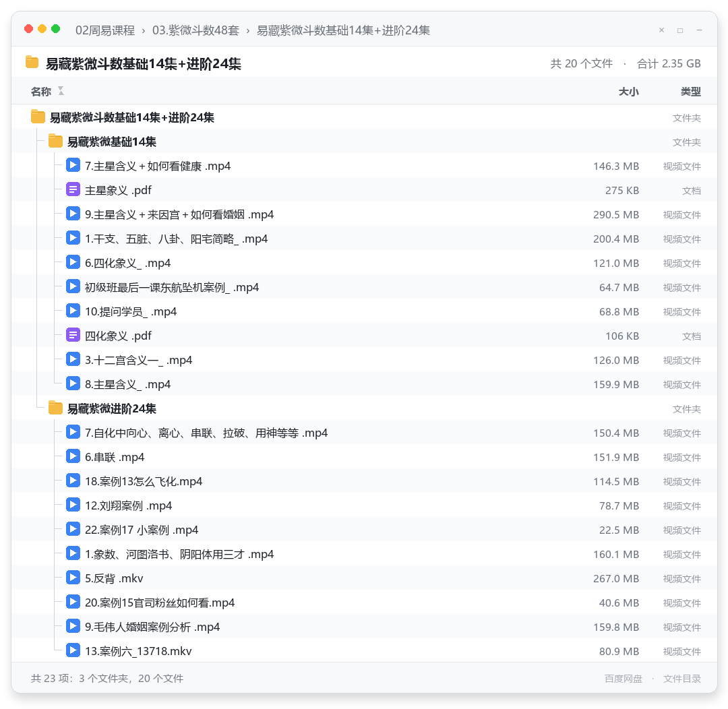Click video icon for 10.提问学员_.mp4

click(73, 311)
